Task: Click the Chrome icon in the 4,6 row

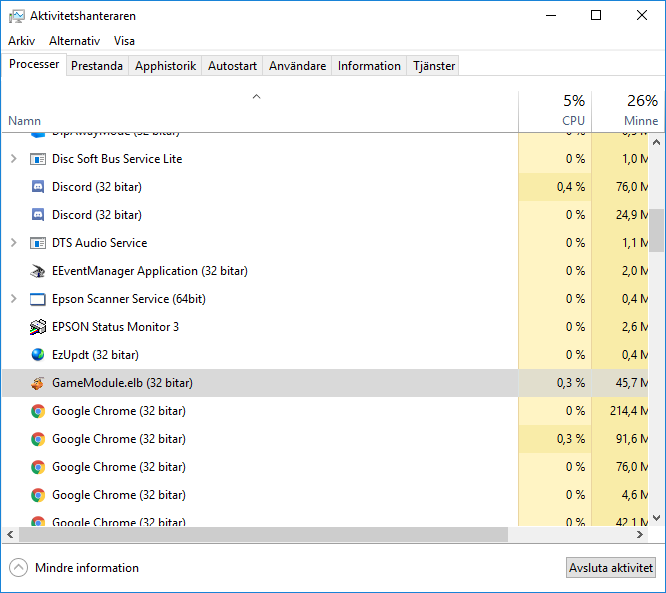Action: click(38, 495)
